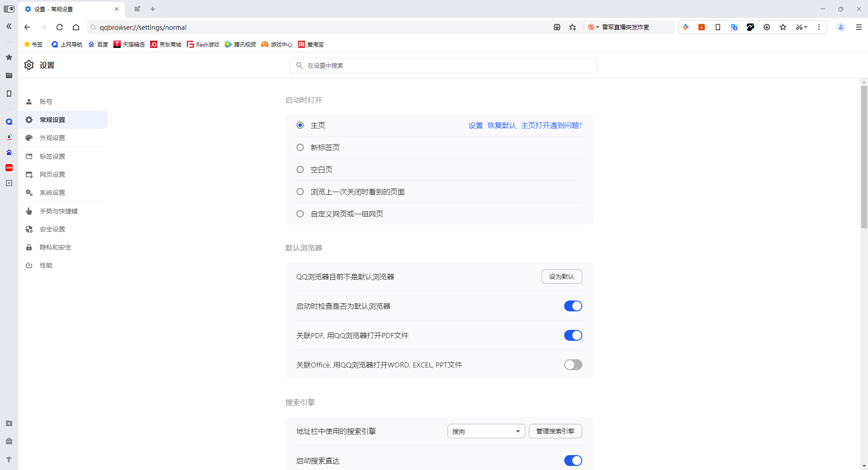Expand the screenshot tool dropdown arrow

pos(806,27)
